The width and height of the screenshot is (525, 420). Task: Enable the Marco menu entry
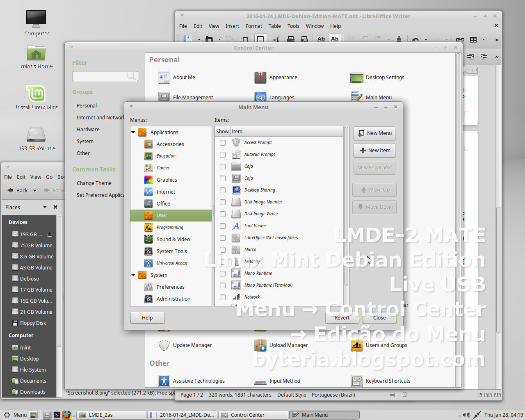tap(223, 250)
